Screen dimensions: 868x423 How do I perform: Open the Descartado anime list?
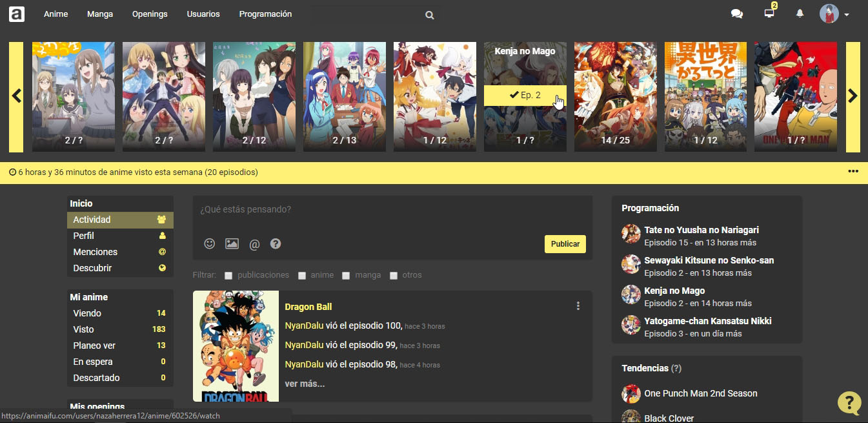click(x=120, y=378)
